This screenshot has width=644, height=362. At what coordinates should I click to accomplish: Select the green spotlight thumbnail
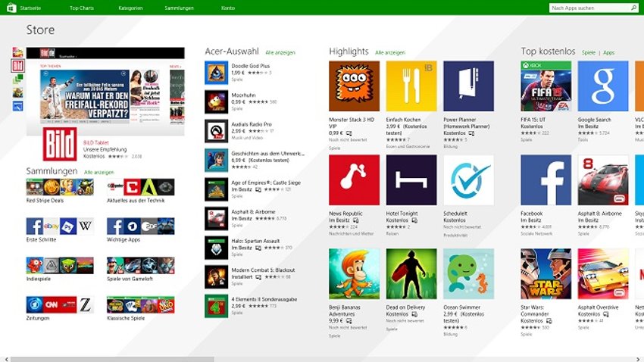click(x=17, y=80)
